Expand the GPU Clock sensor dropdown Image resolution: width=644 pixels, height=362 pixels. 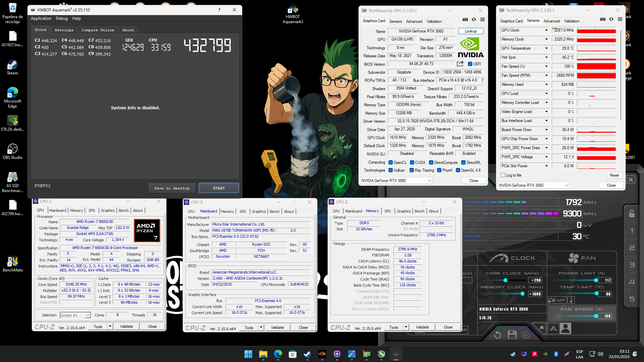click(x=546, y=30)
